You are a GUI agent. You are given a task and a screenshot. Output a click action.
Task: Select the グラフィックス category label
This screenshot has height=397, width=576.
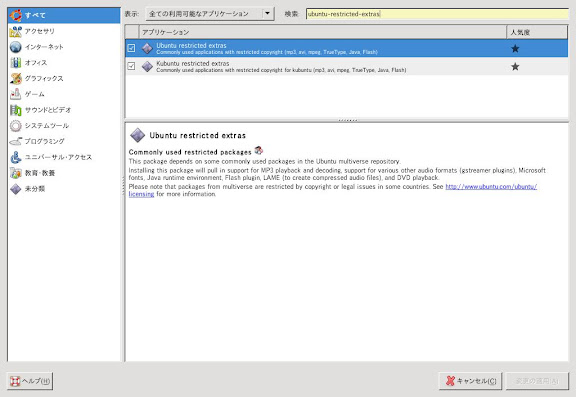pyautogui.click(x=44, y=79)
